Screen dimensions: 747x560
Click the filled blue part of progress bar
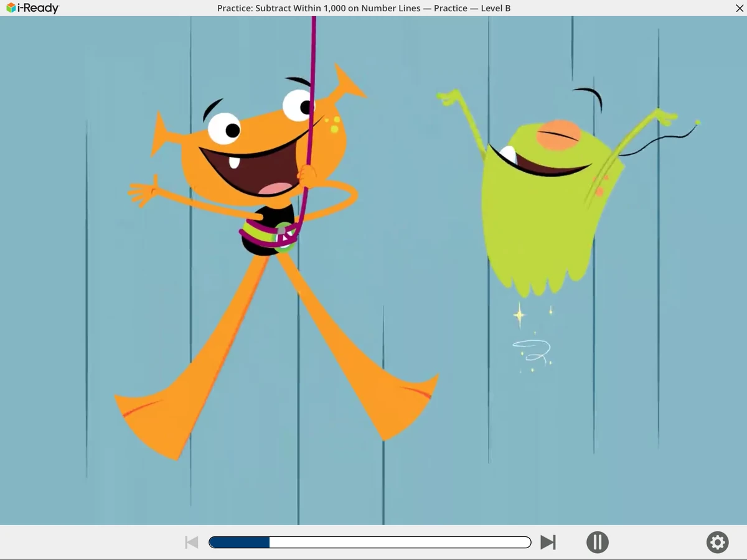tap(240, 542)
